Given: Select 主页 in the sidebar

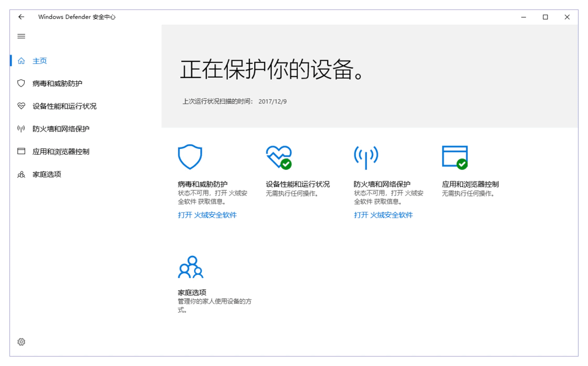Looking at the screenshot, I should click(39, 61).
